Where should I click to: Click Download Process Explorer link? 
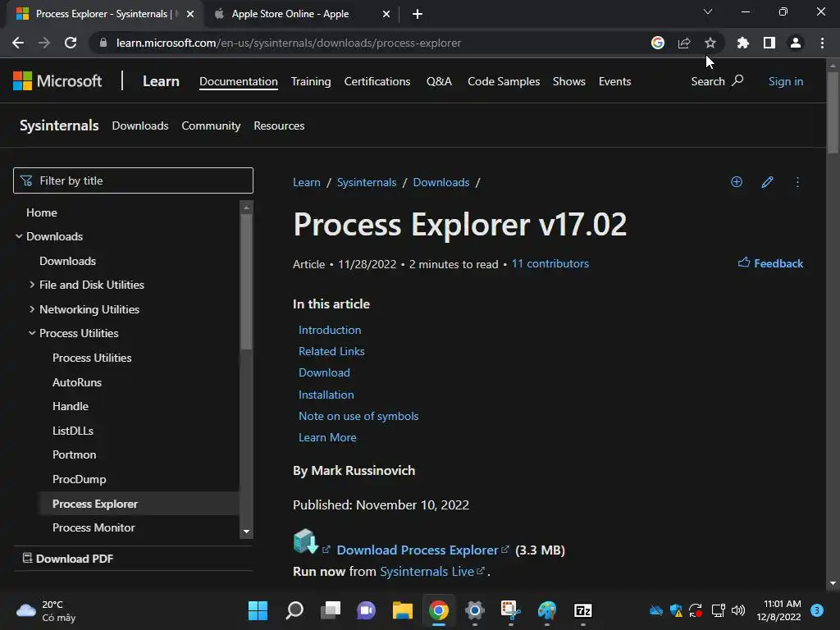coord(418,550)
